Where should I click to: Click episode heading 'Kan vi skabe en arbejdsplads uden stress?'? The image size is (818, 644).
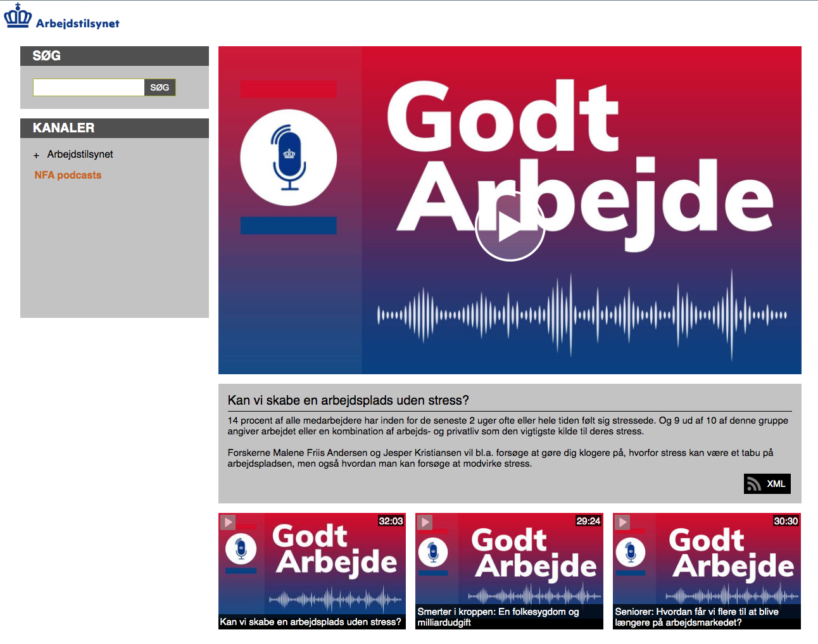348,400
